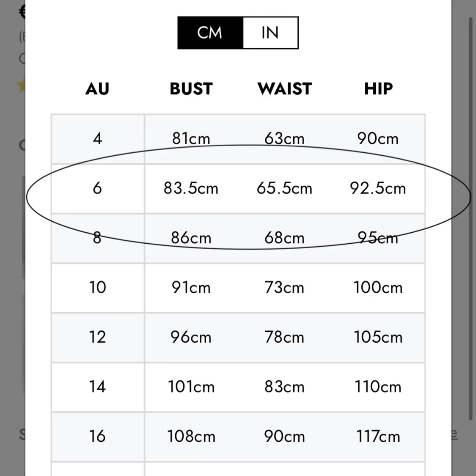Click the 83.5cm bust measurement

[x=191, y=188]
